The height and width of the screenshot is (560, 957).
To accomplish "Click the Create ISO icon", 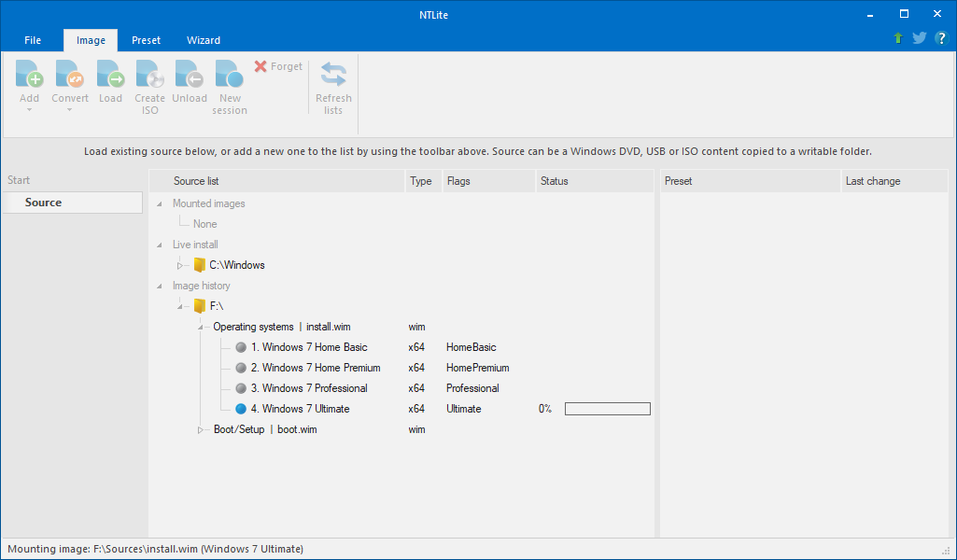I will point(150,75).
